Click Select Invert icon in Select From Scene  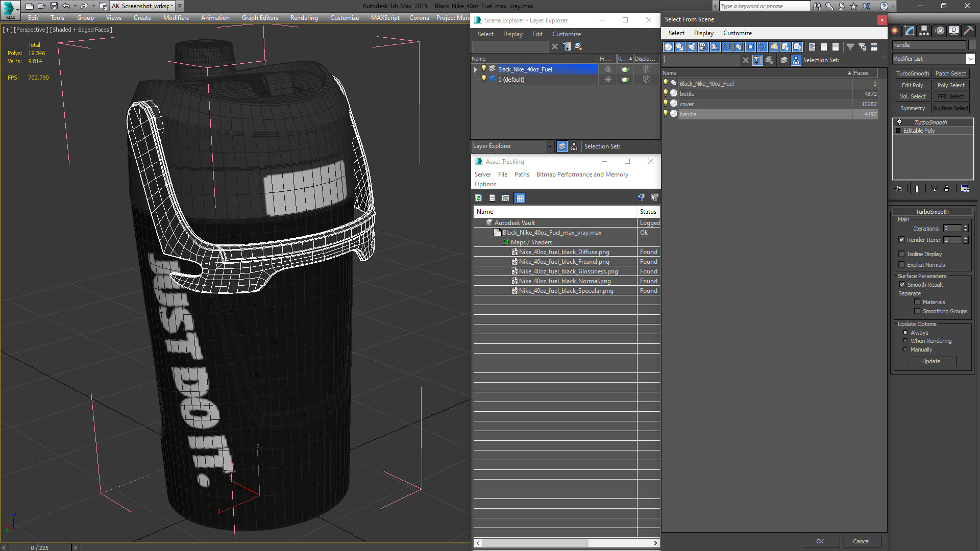point(836,47)
